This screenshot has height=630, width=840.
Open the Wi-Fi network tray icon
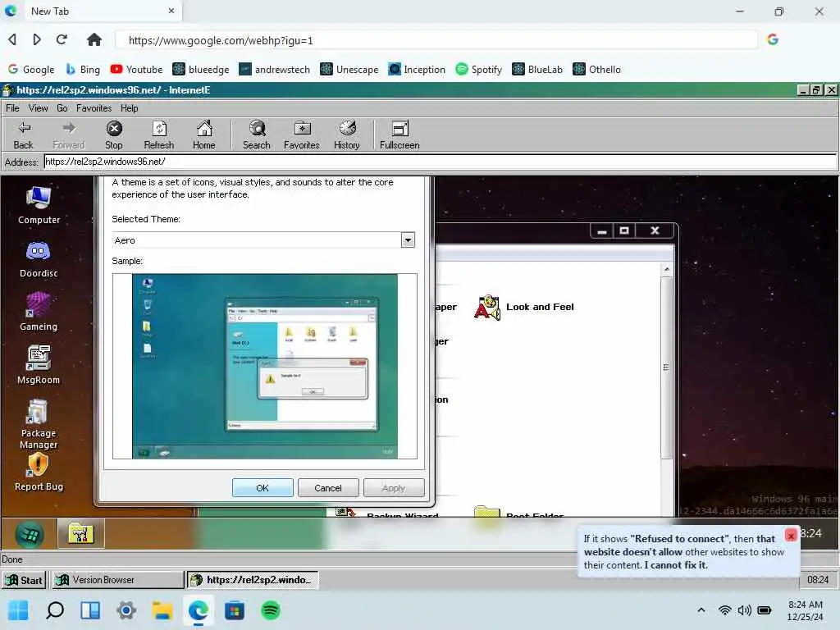[724, 610]
